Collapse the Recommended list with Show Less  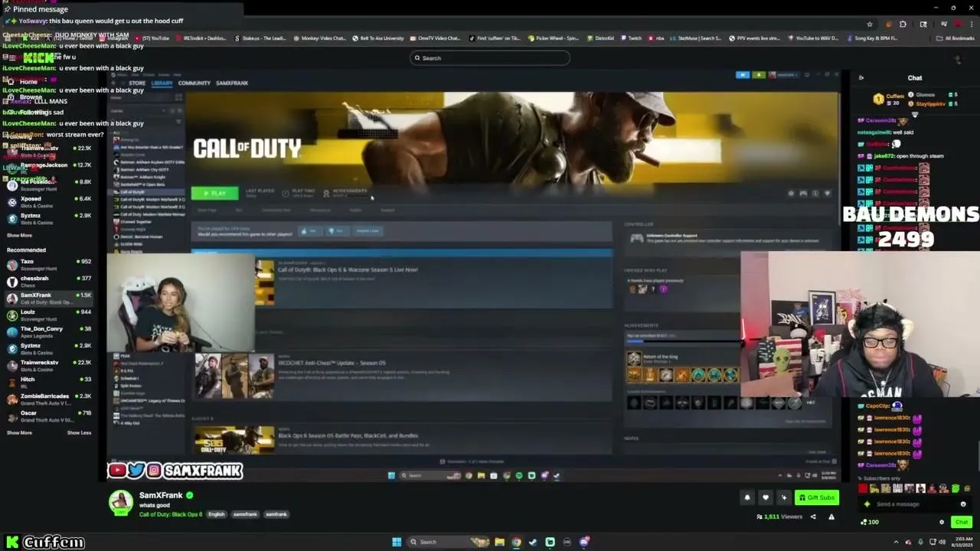(79, 433)
